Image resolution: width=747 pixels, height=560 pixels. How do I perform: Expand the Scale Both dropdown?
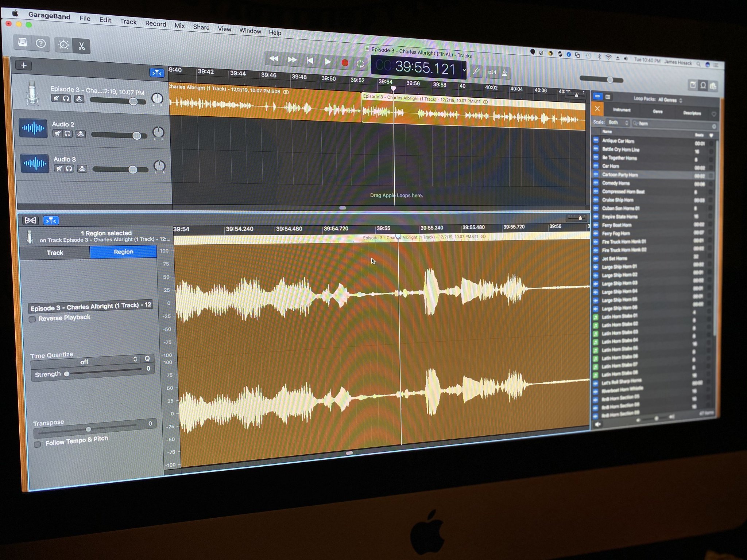coord(618,122)
